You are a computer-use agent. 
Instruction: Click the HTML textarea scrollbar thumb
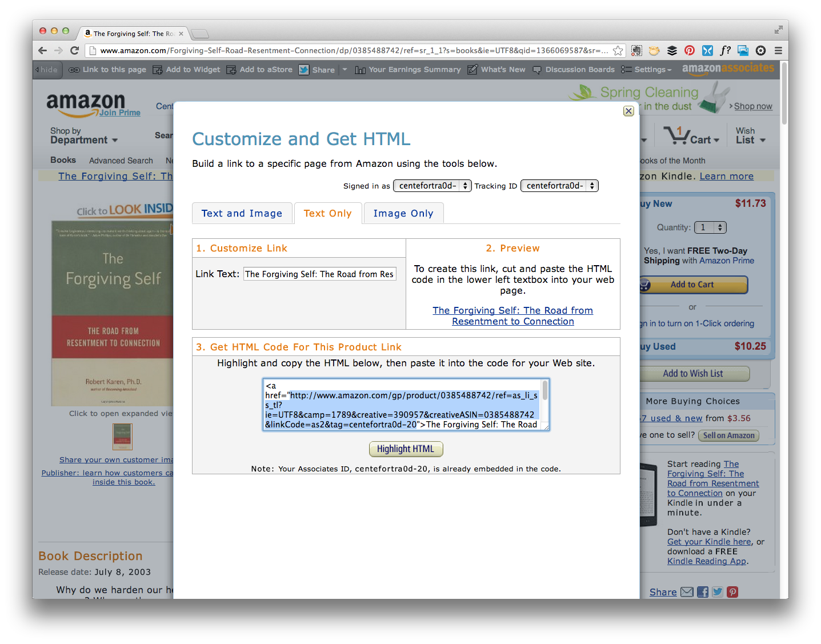(x=545, y=390)
